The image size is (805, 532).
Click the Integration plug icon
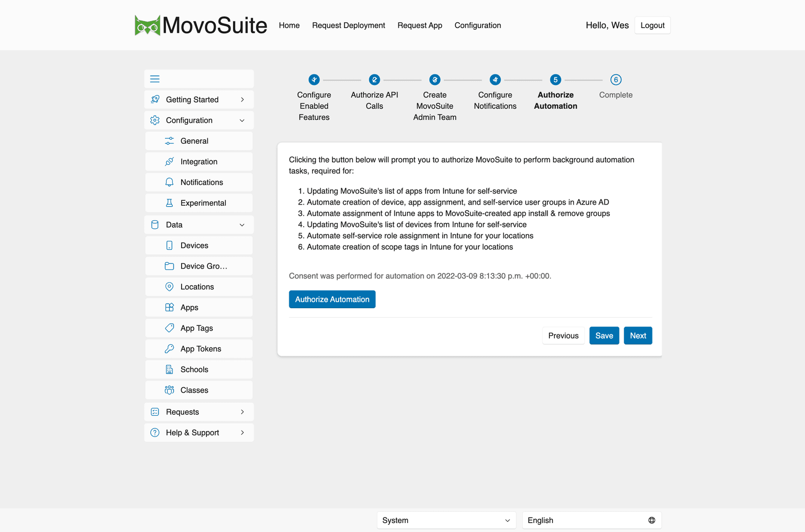pyautogui.click(x=170, y=161)
